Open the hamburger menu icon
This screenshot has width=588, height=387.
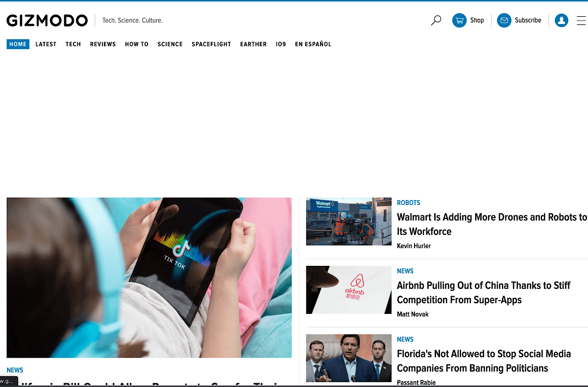(x=581, y=20)
